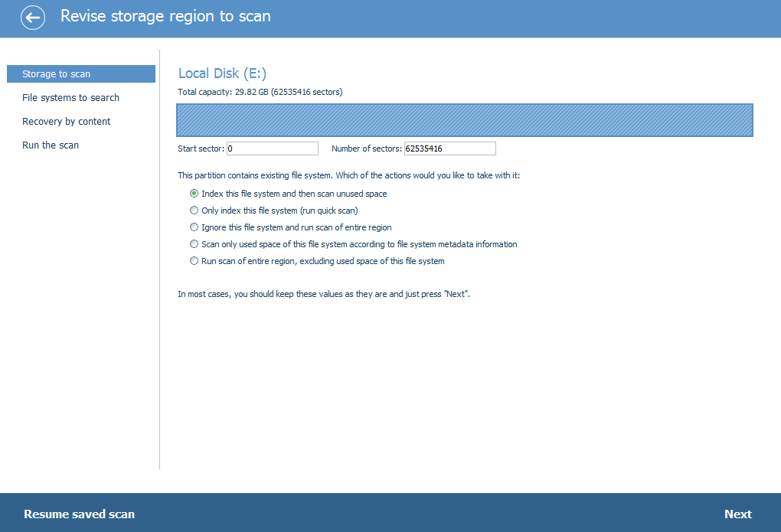Click the back arrow icon
This screenshot has height=532, width=781.
tap(33, 18)
